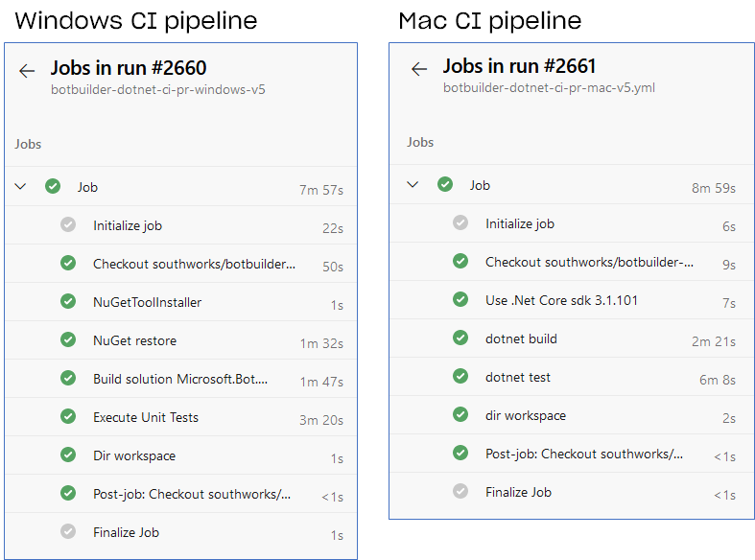The width and height of the screenshot is (755, 560).
Task: Open the dotnet build step
Action: tap(572, 338)
